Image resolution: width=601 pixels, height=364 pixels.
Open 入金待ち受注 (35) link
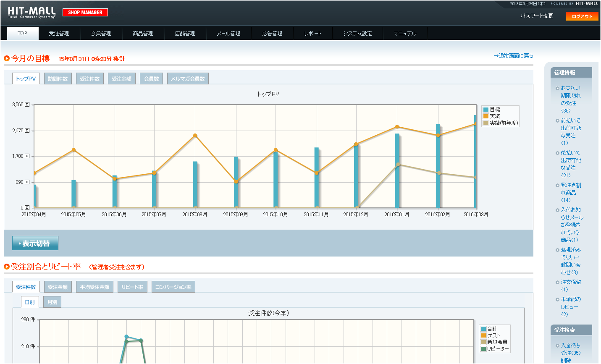(571, 349)
